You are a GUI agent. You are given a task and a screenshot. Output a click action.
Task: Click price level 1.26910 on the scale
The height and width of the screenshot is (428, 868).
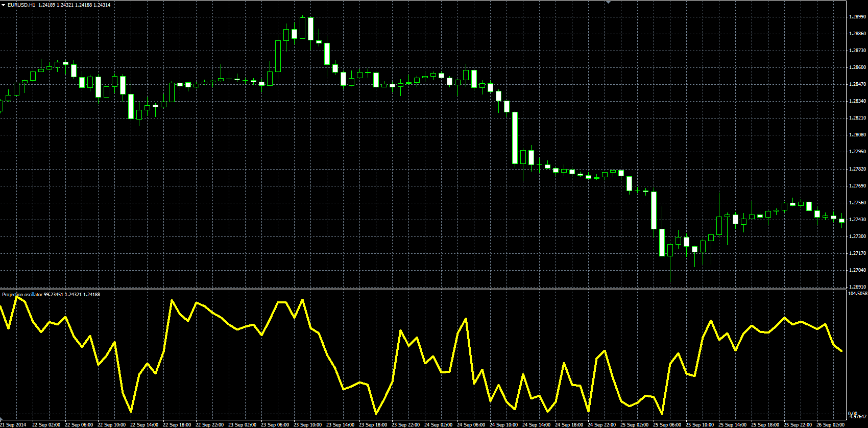(857, 287)
